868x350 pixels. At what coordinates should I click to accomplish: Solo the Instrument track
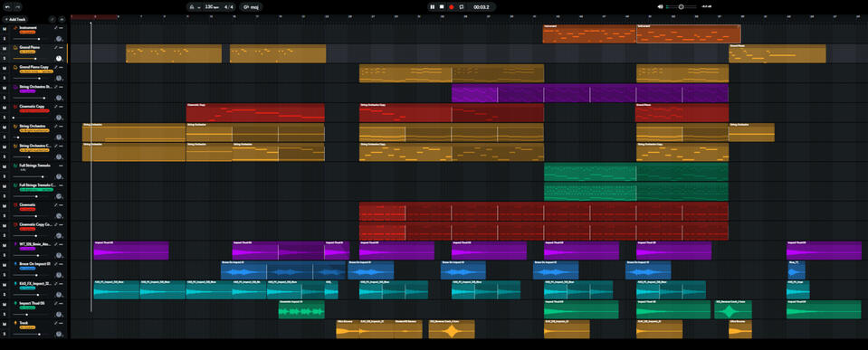(5, 39)
